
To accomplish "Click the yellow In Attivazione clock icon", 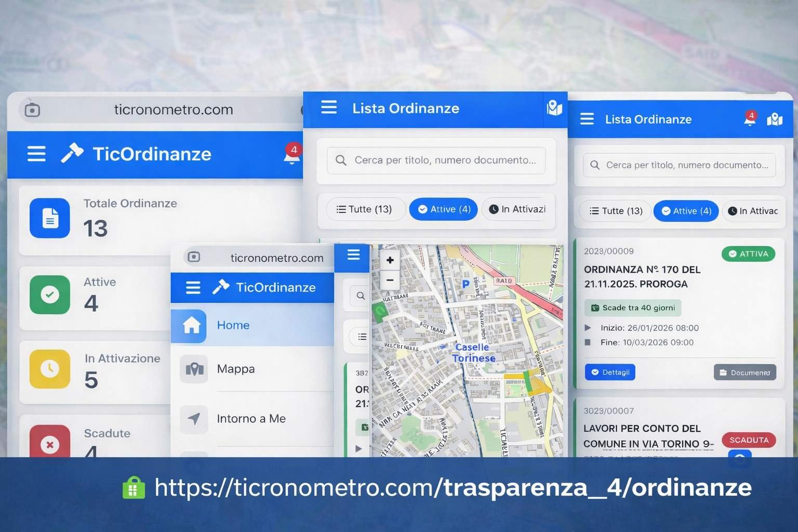I will (x=50, y=369).
